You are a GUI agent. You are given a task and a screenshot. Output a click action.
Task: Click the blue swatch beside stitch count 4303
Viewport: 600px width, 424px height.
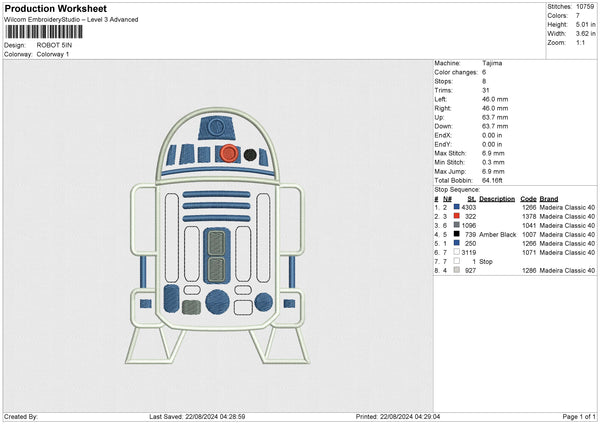[x=456, y=207]
